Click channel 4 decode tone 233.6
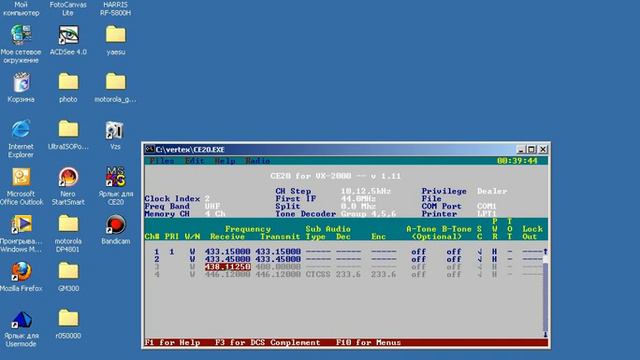The height and width of the screenshot is (360, 640). (348, 274)
